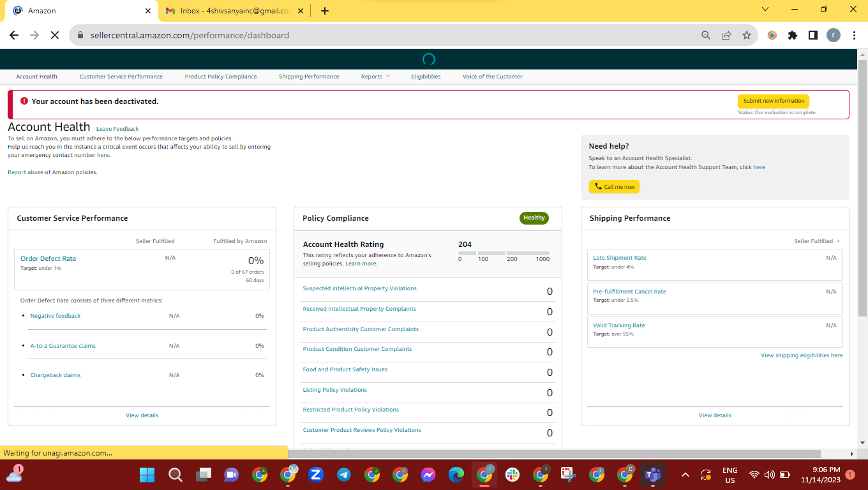Click View shipping eligibilities here link

click(x=802, y=355)
